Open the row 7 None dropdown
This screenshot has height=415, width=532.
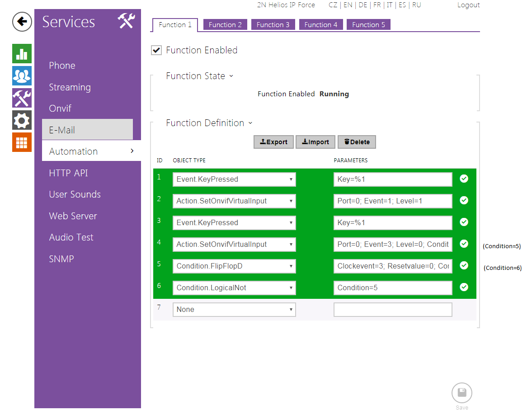coord(234,310)
